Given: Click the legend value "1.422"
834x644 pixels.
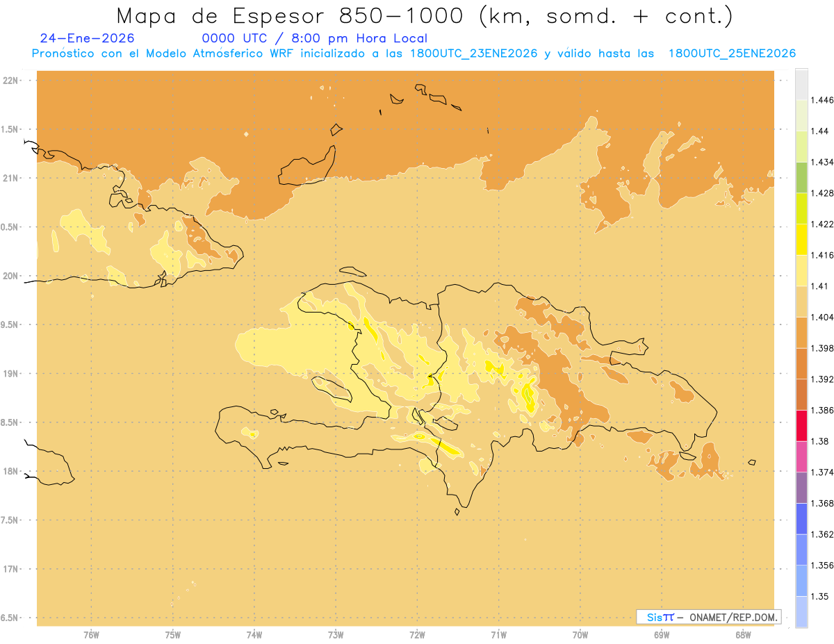Looking at the screenshot, I should tap(823, 224).
